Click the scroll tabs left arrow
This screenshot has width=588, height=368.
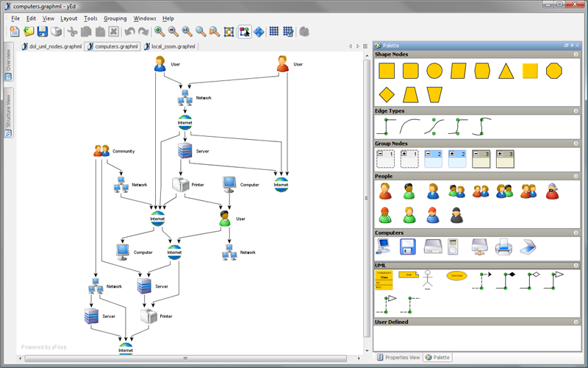[x=351, y=46]
